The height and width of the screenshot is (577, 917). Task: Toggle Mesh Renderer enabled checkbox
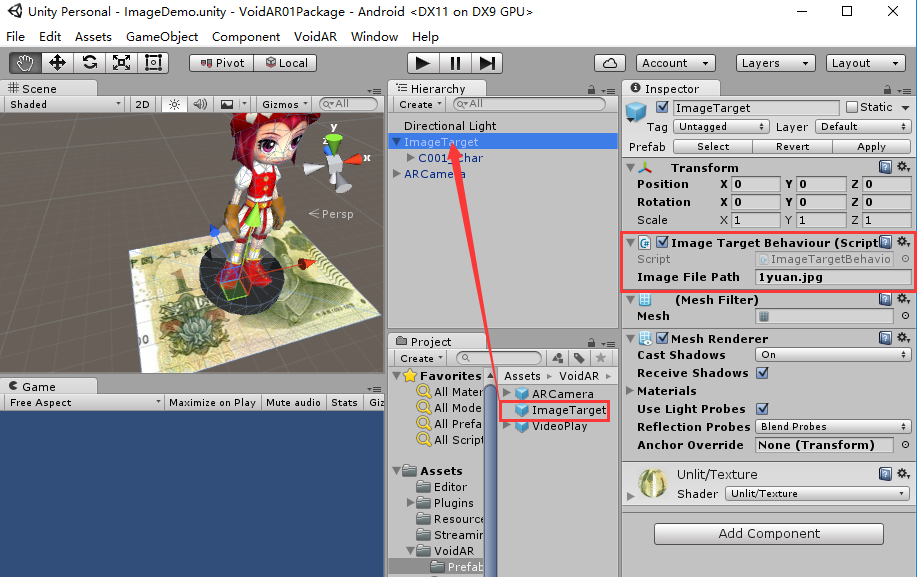[x=662, y=338]
